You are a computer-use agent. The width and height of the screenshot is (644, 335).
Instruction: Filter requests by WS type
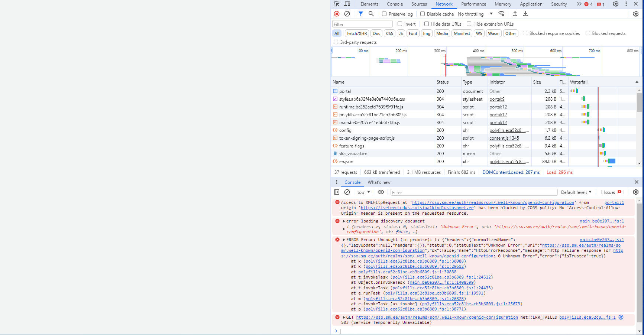[x=479, y=33]
